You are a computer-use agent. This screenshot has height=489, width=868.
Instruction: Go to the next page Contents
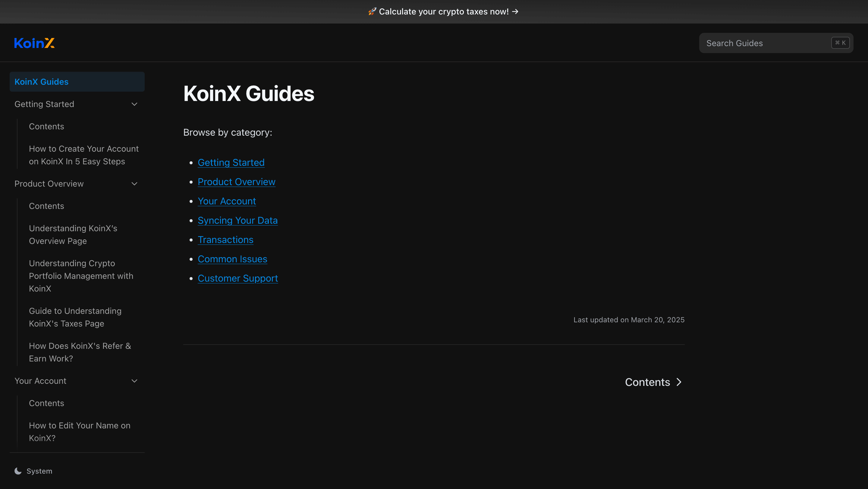(x=653, y=382)
